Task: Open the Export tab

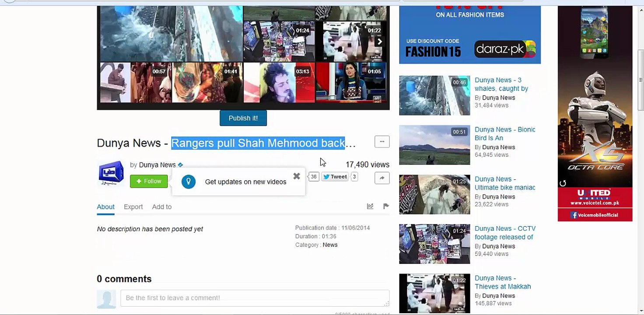Action: [x=133, y=207]
